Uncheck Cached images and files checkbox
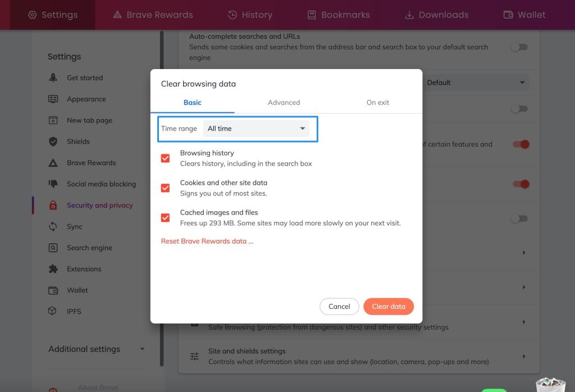This screenshot has height=392, width=575. [x=166, y=217]
